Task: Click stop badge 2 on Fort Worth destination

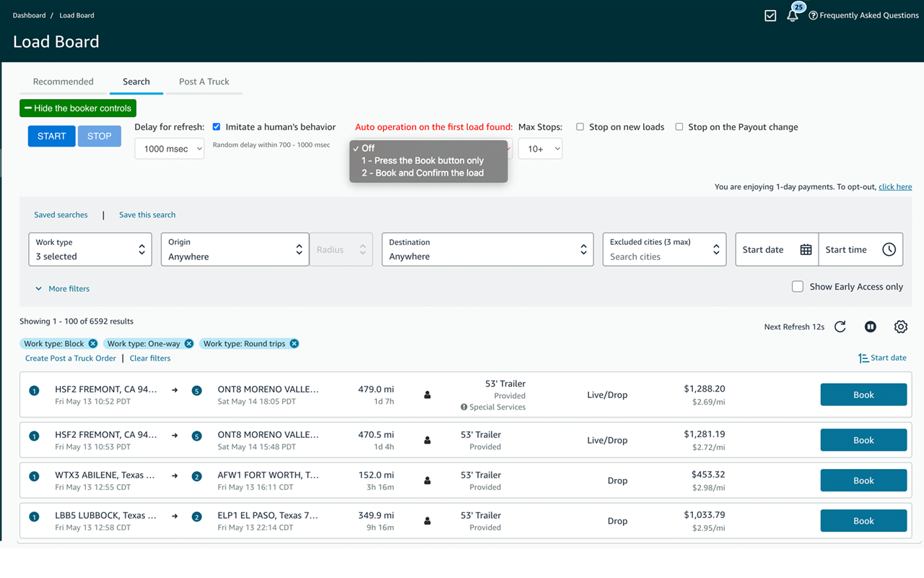Action: [196, 477]
